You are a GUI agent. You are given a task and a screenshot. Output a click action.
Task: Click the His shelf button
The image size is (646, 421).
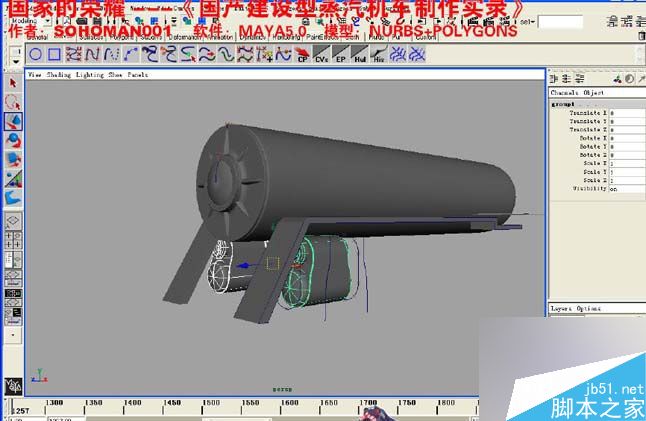[x=379, y=54]
